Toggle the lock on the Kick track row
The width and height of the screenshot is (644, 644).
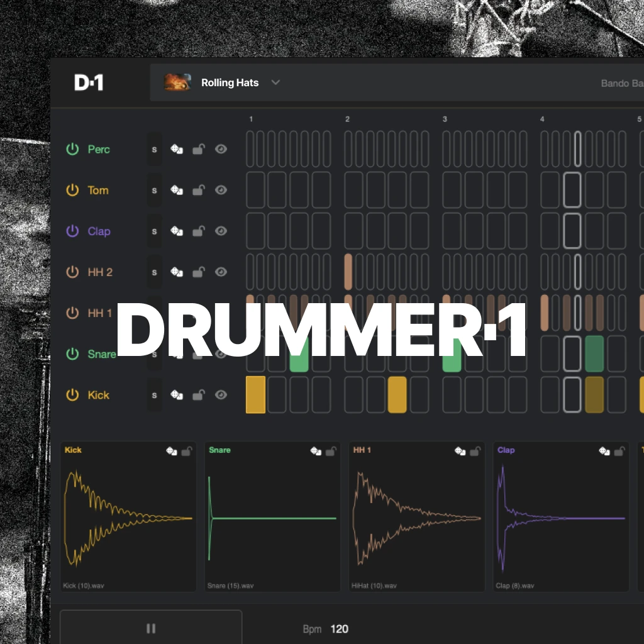[199, 395]
